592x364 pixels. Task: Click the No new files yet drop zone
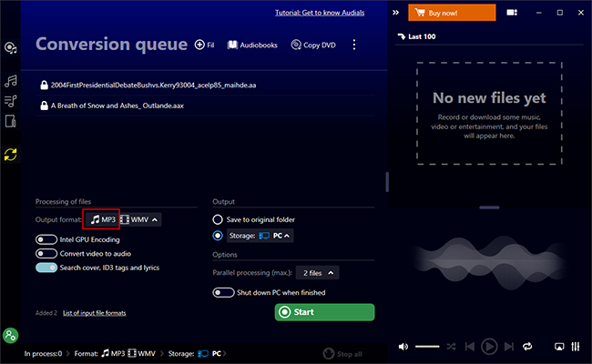coord(489,114)
